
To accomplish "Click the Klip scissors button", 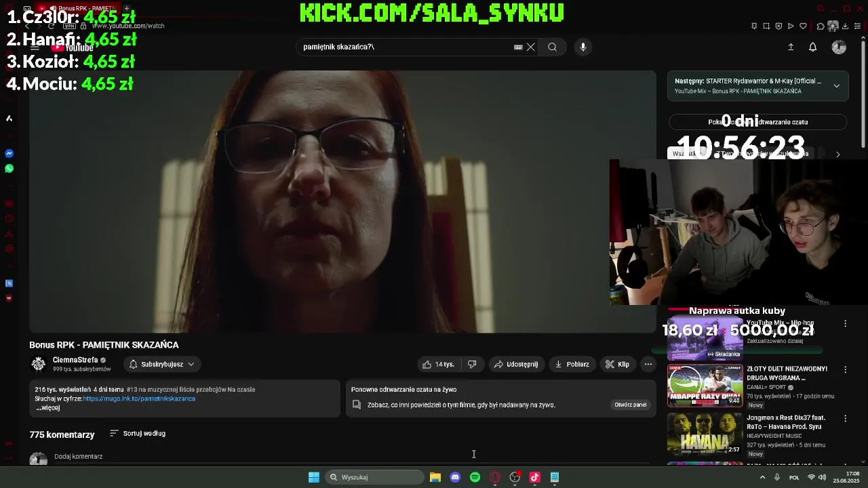I will [617, 364].
